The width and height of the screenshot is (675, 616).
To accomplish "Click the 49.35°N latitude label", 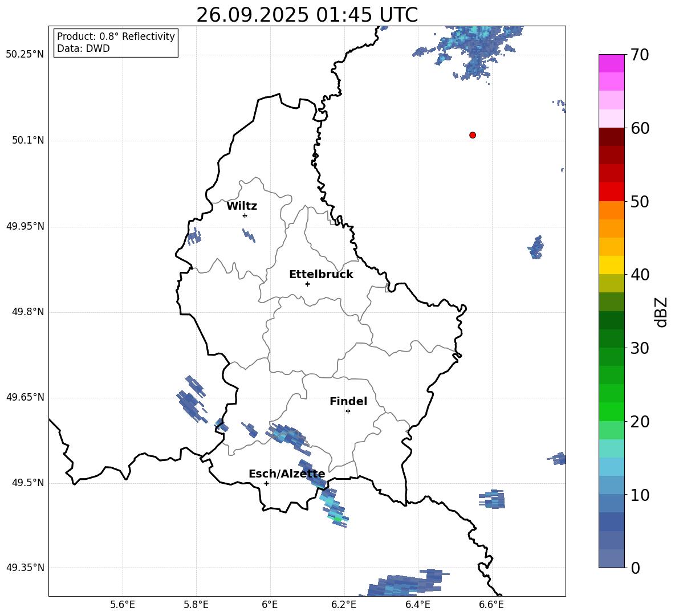I will pos(25,568).
